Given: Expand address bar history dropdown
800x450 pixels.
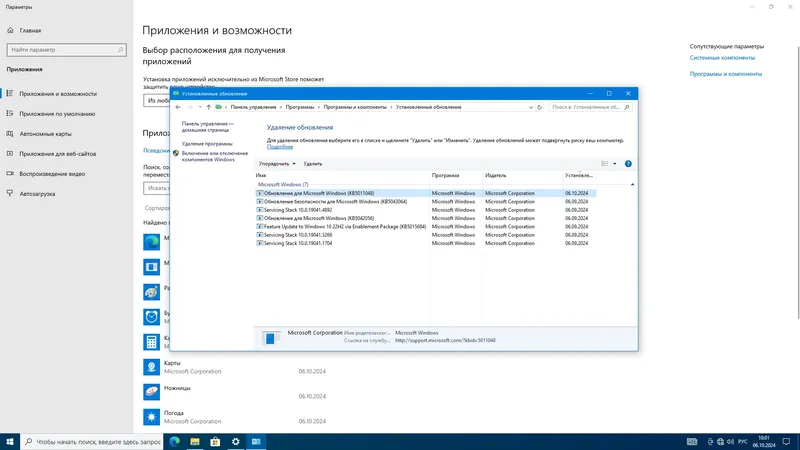Looking at the screenshot, I should coord(531,107).
